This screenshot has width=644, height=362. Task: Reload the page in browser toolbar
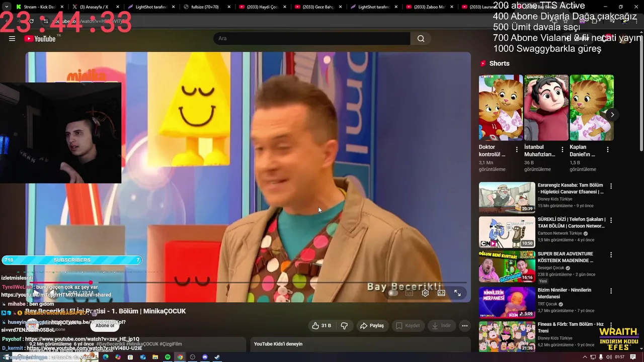(x=31, y=21)
